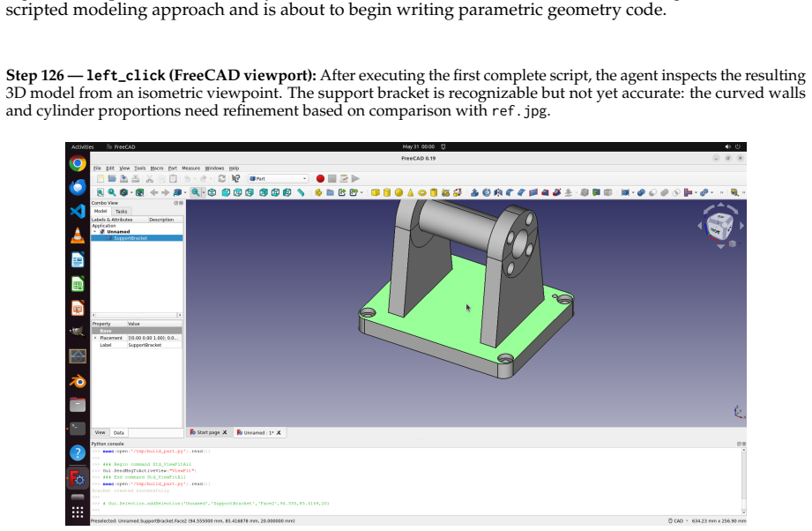812x531 pixels.
Task: Start macro recording with red circle
Action: coord(320,179)
